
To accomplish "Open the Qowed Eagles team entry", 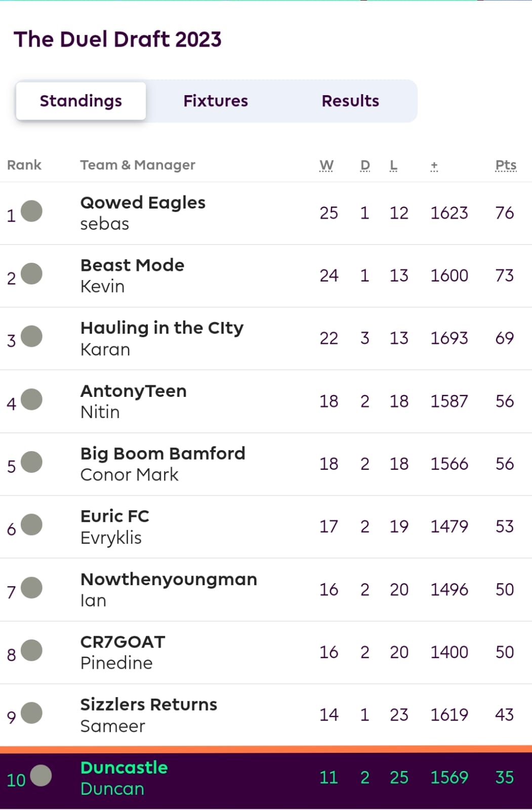I will pyautogui.click(x=143, y=202).
